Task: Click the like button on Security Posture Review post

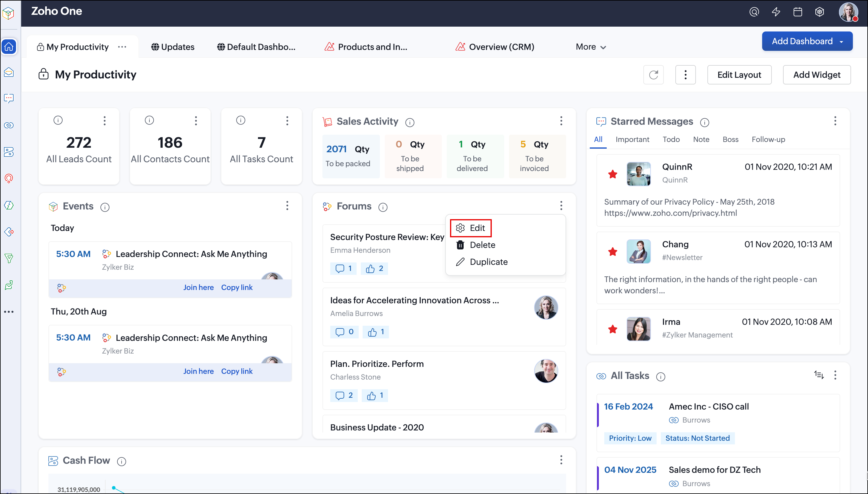Action: click(x=374, y=268)
